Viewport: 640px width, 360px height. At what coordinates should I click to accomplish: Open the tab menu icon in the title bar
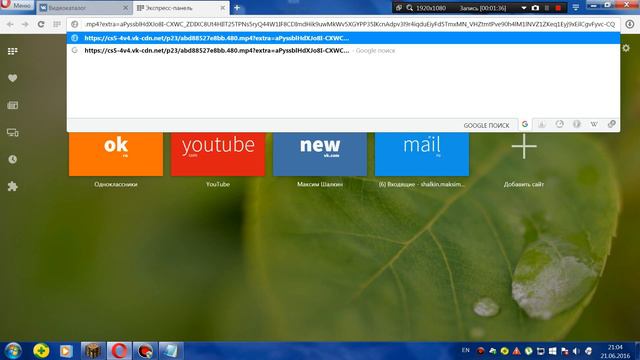click(576, 7)
